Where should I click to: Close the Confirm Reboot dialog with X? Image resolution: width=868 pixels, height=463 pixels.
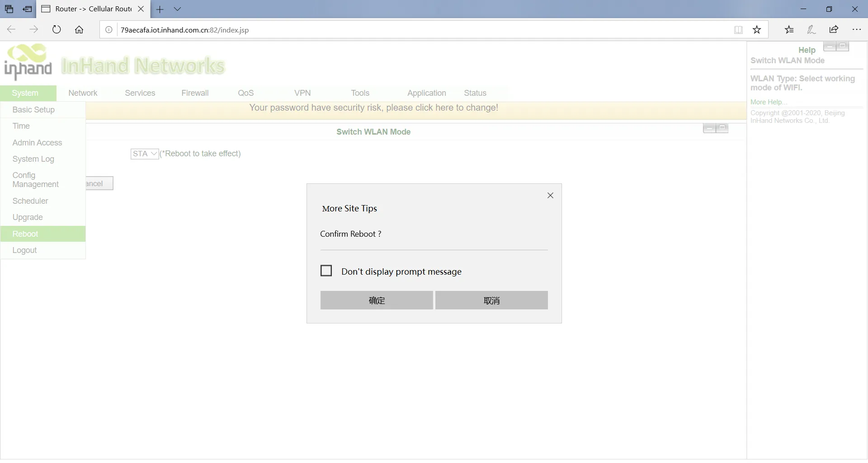(550, 196)
